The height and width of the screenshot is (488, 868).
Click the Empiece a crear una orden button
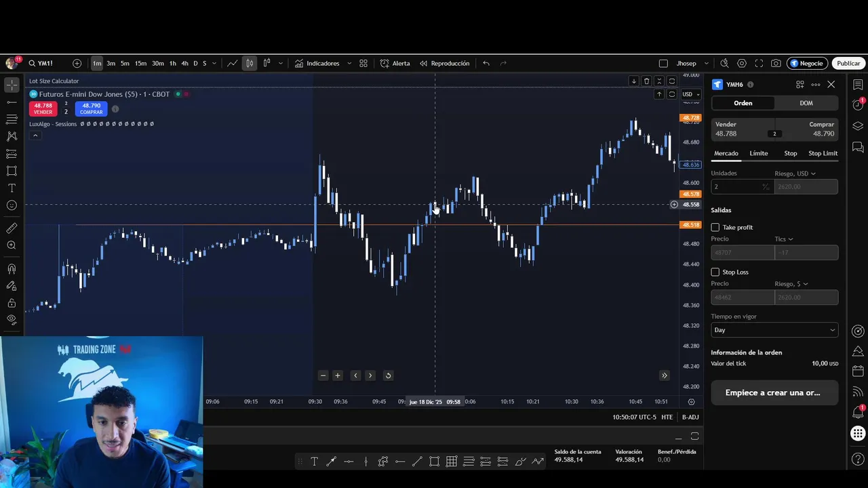click(774, 392)
